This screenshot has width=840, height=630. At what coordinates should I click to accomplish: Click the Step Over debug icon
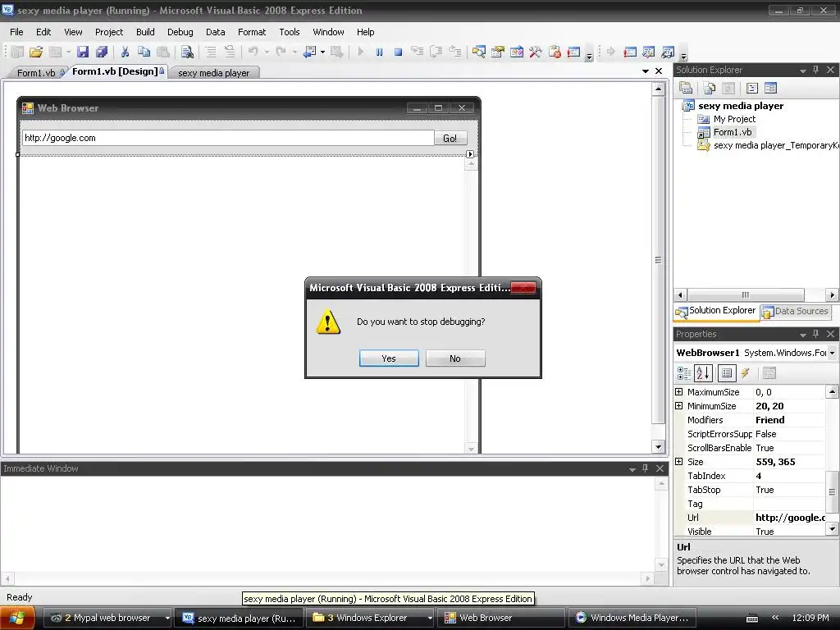(436, 52)
